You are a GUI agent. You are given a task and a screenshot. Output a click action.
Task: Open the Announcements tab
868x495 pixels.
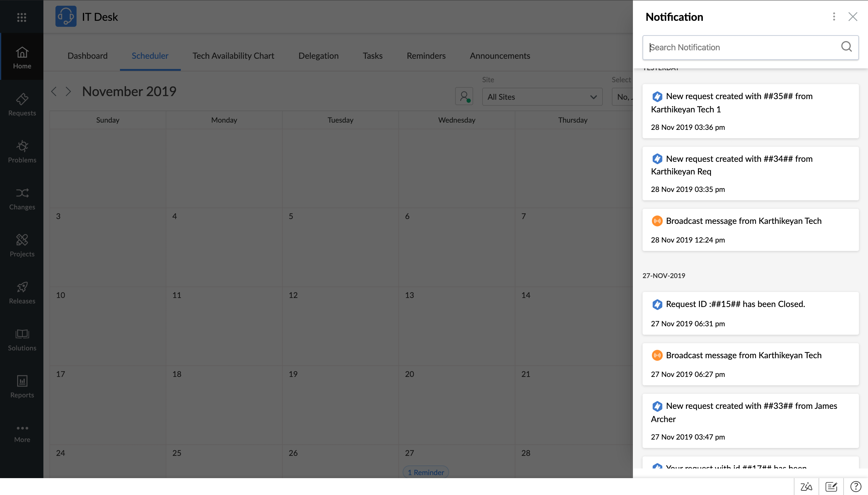click(x=500, y=56)
